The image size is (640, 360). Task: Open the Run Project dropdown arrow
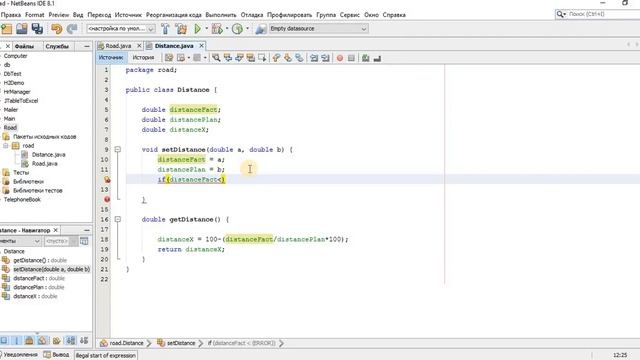coord(207,29)
